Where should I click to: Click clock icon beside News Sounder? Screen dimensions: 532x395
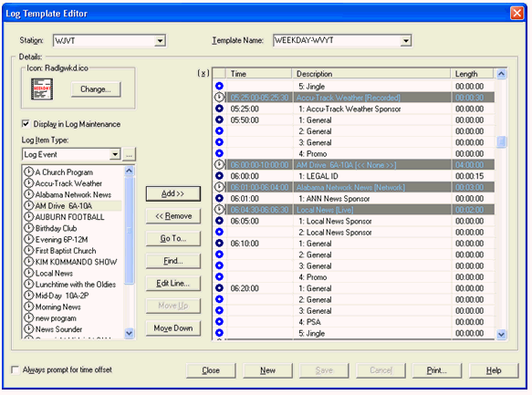pyautogui.click(x=29, y=329)
